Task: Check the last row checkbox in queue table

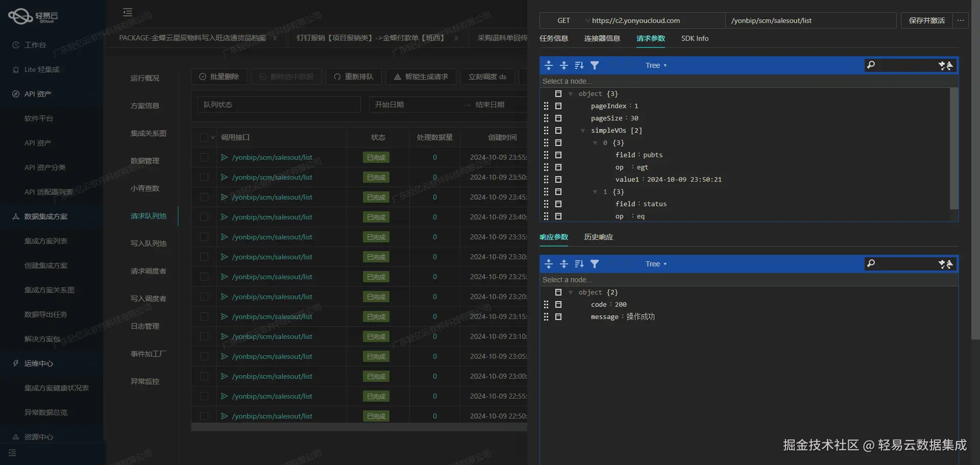Action: [x=204, y=416]
